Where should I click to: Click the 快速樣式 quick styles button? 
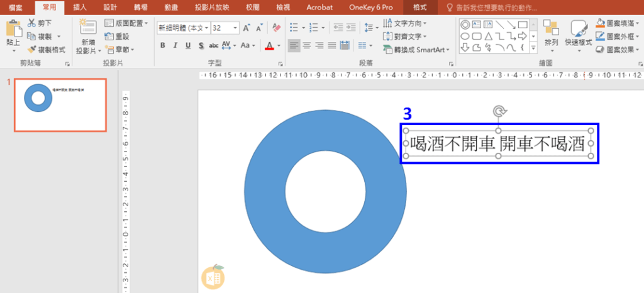click(x=579, y=35)
